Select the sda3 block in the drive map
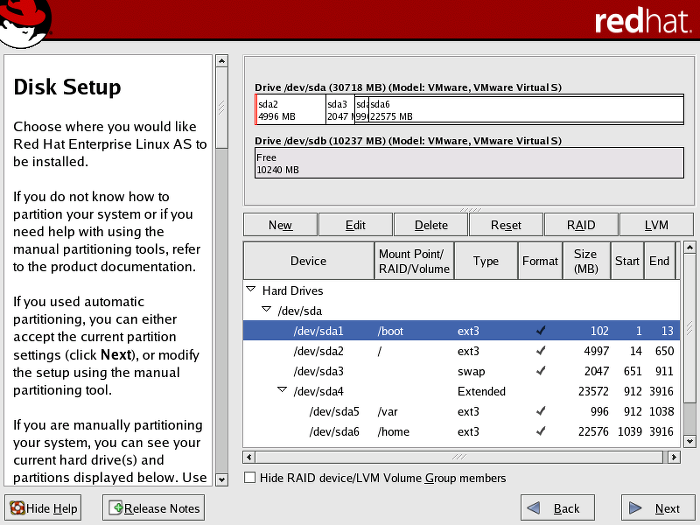This screenshot has width=700, height=525. tap(340, 110)
